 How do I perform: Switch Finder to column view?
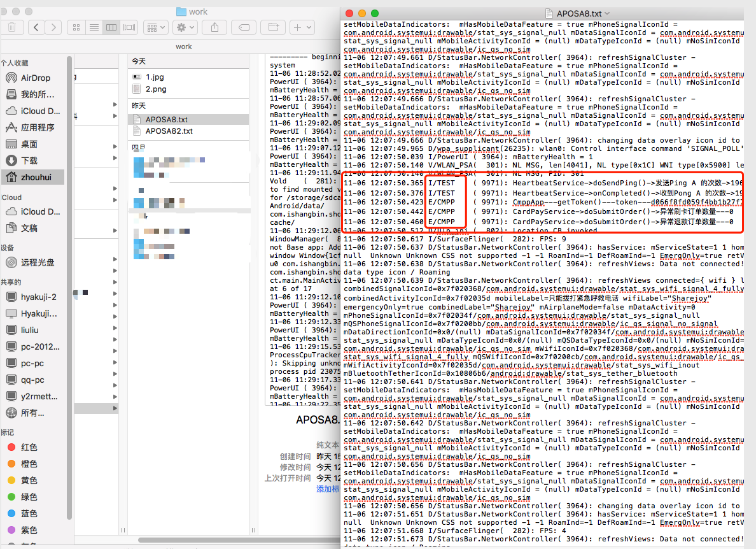(x=111, y=27)
